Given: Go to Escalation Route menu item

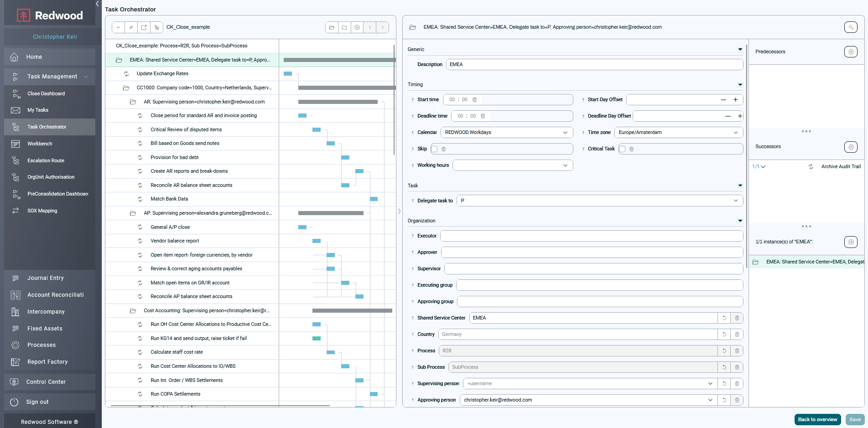Looking at the screenshot, I should tap(46, 161).
